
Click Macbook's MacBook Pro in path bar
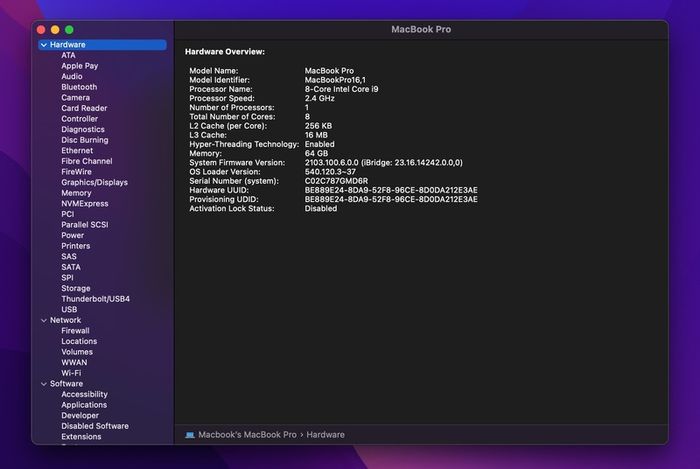(247, 435)
